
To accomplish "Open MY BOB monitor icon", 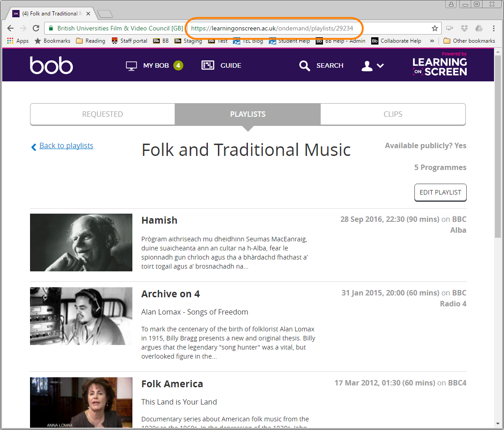I will click(131, 65).
